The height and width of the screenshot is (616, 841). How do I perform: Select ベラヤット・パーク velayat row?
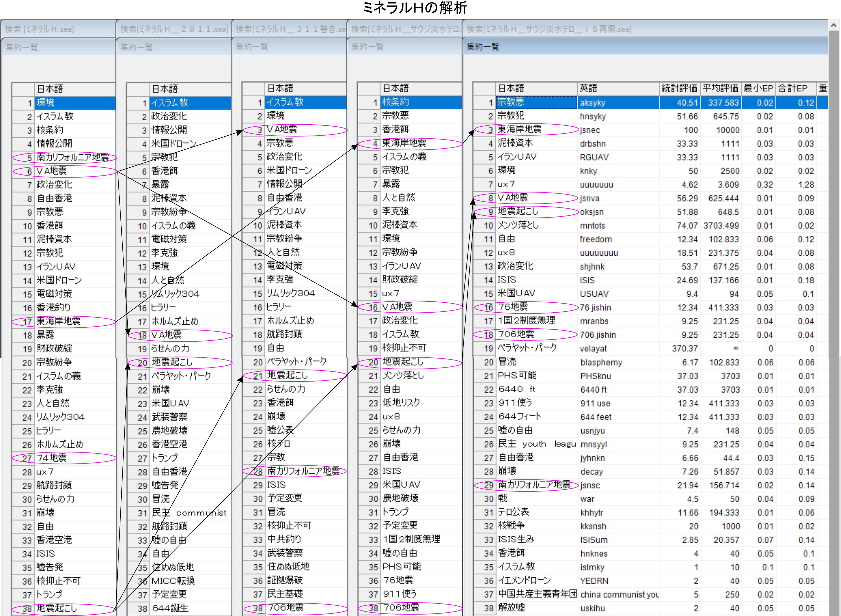(527, 348)
